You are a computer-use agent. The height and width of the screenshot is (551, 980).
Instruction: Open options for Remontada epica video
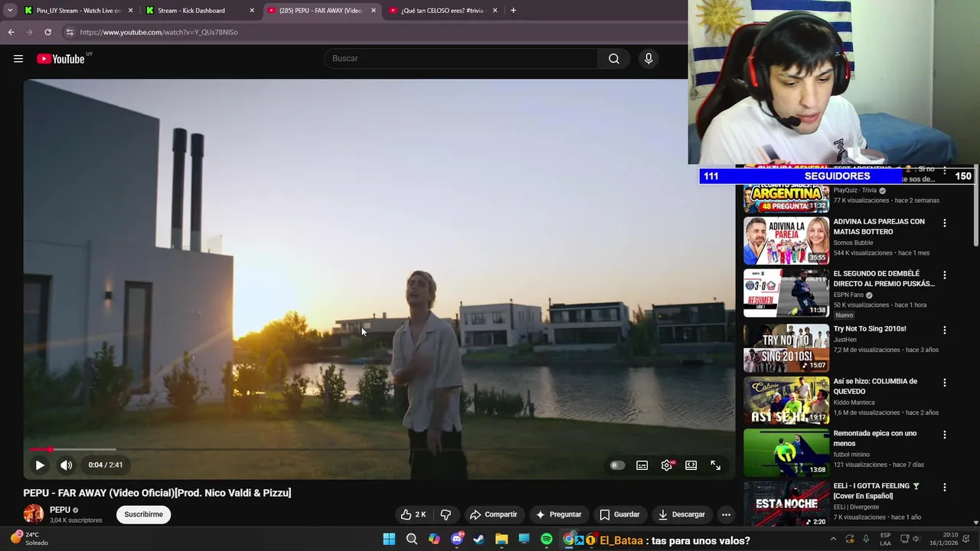[x=945, y=435]
